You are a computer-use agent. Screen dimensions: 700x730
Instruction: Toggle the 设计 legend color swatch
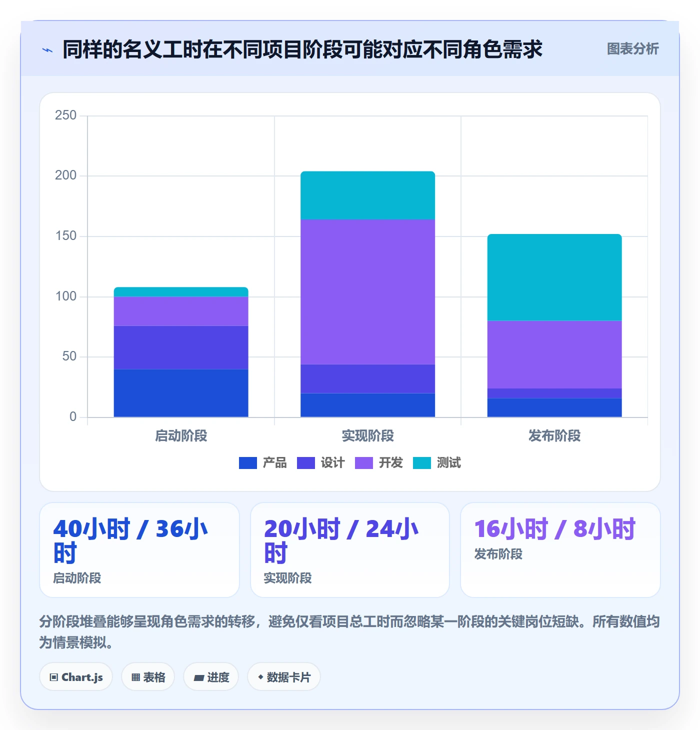coord(306,463)
